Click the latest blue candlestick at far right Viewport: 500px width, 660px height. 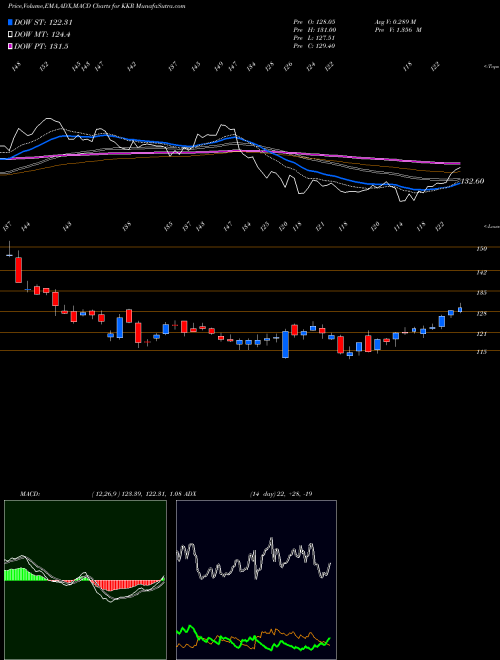(x=460, y=310)
